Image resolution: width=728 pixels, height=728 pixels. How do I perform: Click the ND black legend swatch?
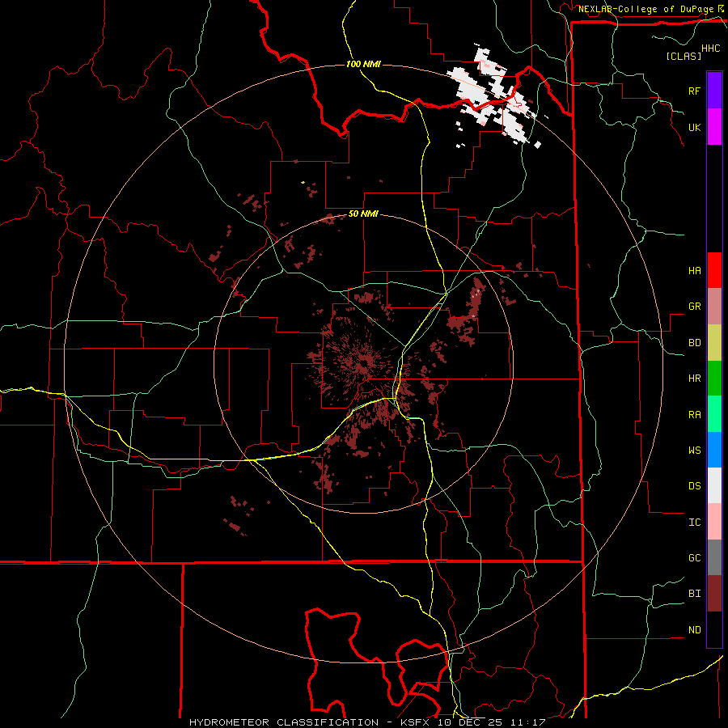point(714,629)
